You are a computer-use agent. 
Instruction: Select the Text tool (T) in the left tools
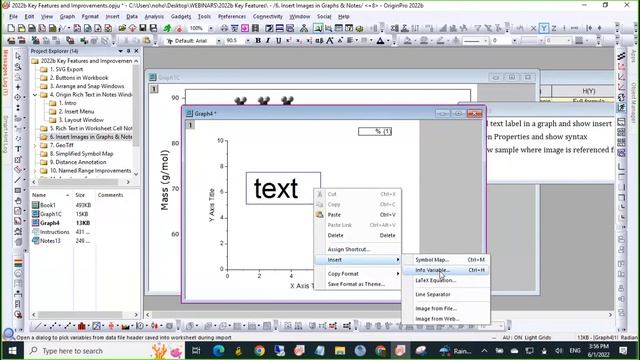tap(18, 149)
